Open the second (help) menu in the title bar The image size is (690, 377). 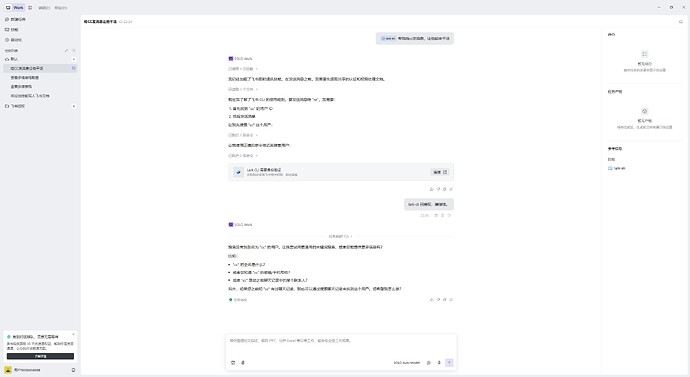pos(61,8)
